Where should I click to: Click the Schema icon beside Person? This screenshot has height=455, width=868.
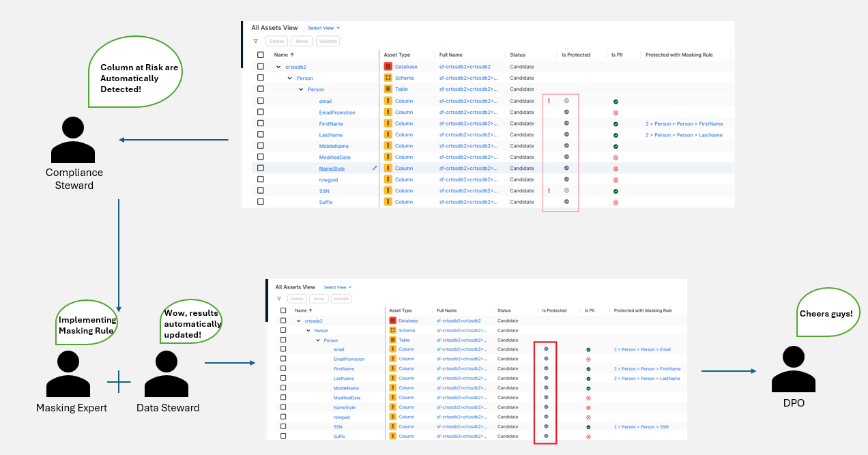[x=389, y=78]
